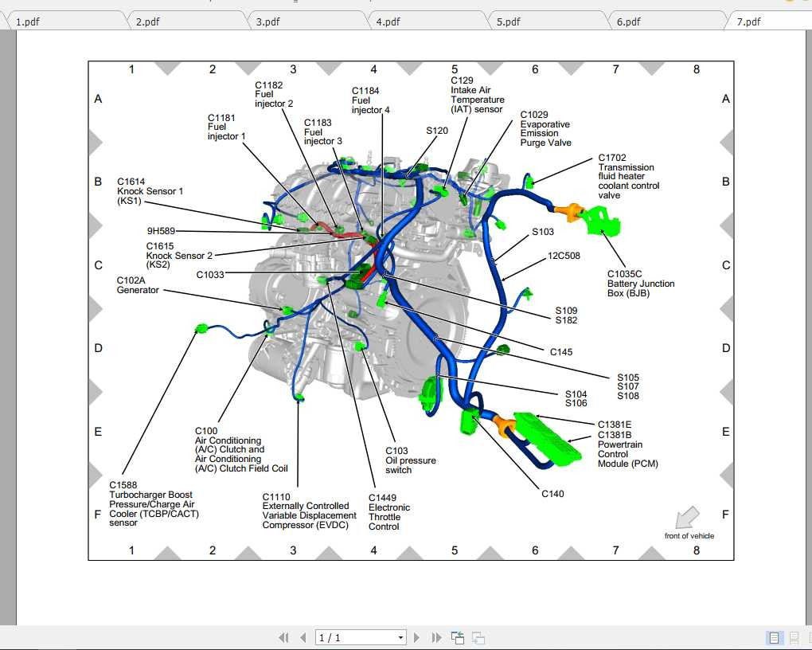This screenshot has width=812, height=650.
Task: Go to the next page
Action: pyautogui.click(x=416, y=637)
